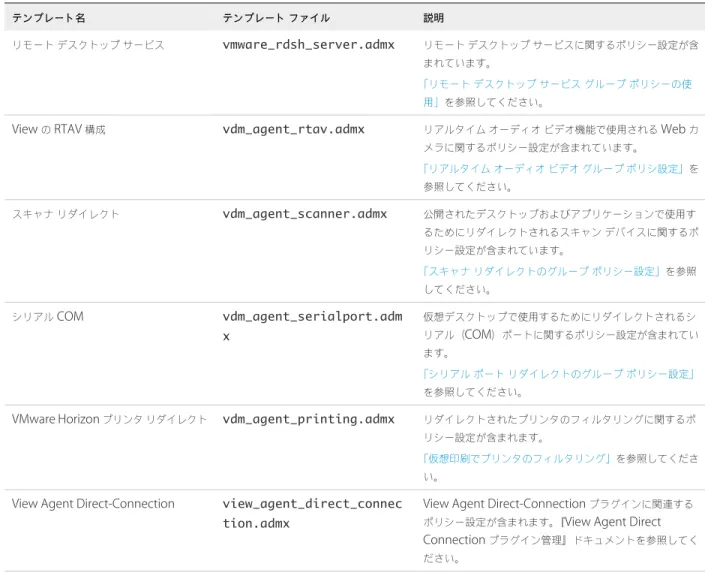Click the 説明 column header
The image size is (705, 573).
point(433,18)
